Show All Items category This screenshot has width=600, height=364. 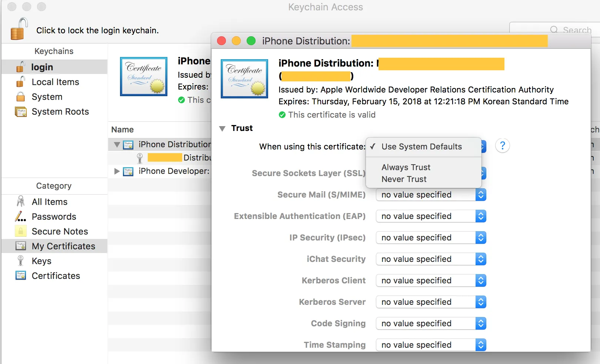pos(50,202)
